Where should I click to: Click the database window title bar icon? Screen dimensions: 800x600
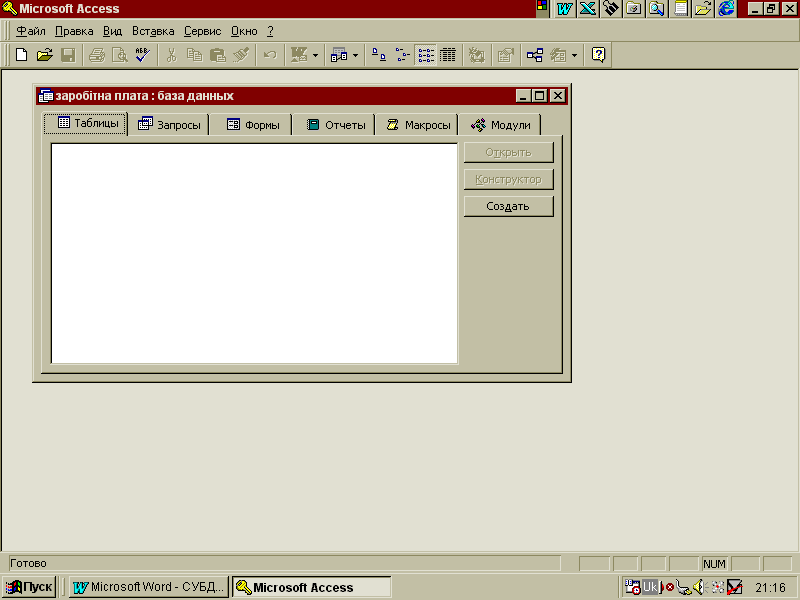[x=46, y=95]
